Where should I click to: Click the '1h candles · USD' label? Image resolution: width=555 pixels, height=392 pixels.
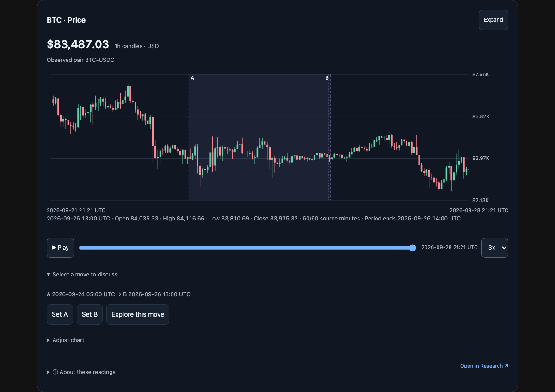(137, 46)
